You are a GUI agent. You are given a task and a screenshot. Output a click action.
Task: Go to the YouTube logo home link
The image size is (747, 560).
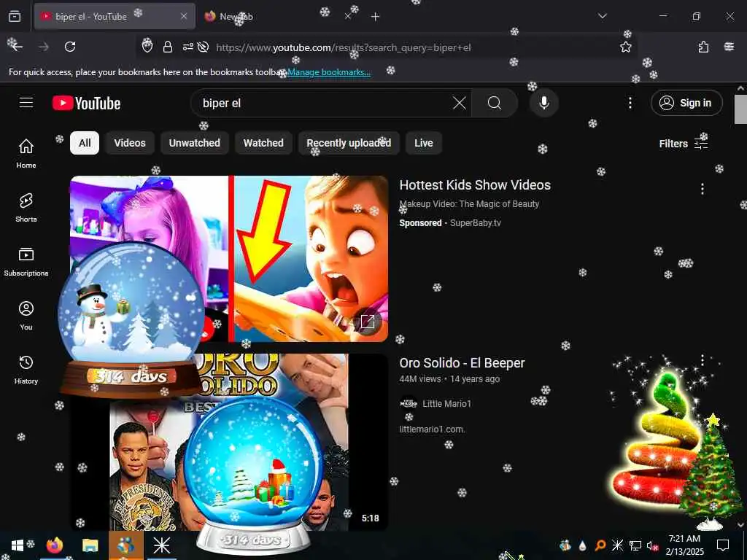coord(86,103)
